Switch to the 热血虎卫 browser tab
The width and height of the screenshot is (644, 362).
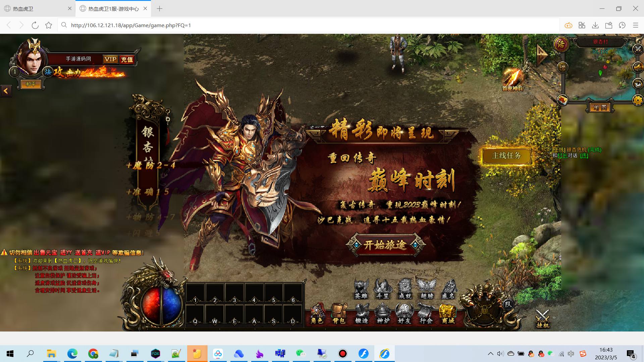coord(37,9)
